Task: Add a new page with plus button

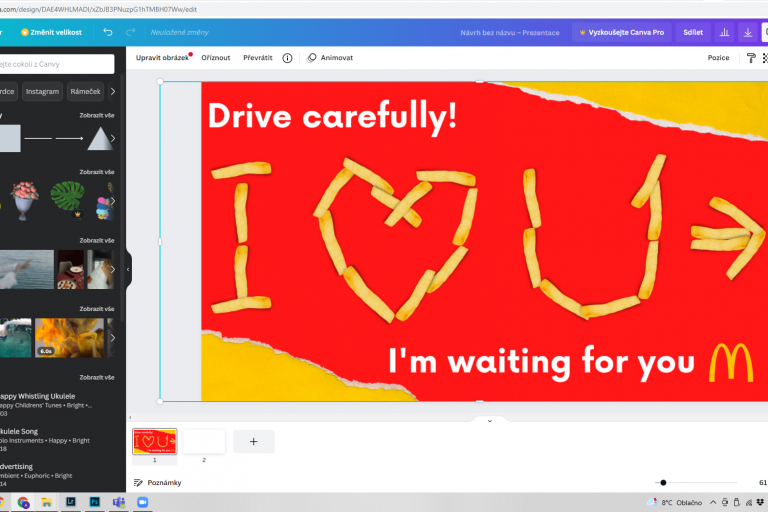Action: click(254, 441)
